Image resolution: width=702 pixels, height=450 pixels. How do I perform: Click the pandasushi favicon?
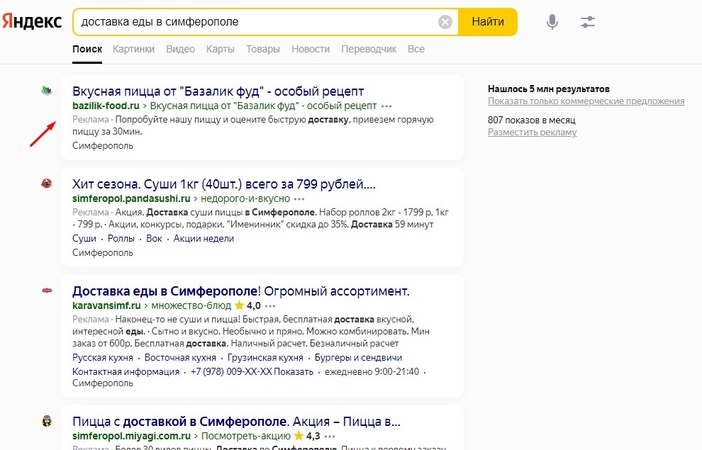pyautogui.click(x=47, y=183)
